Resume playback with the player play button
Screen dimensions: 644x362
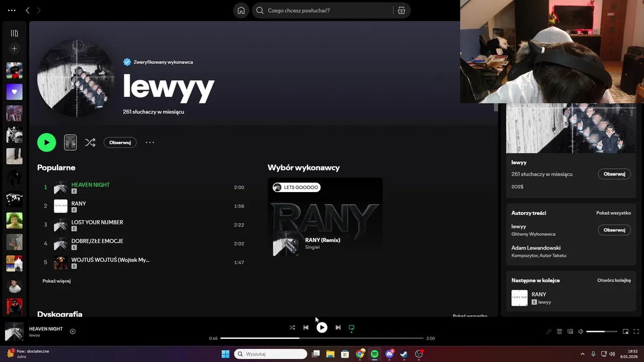pos(322,327)
